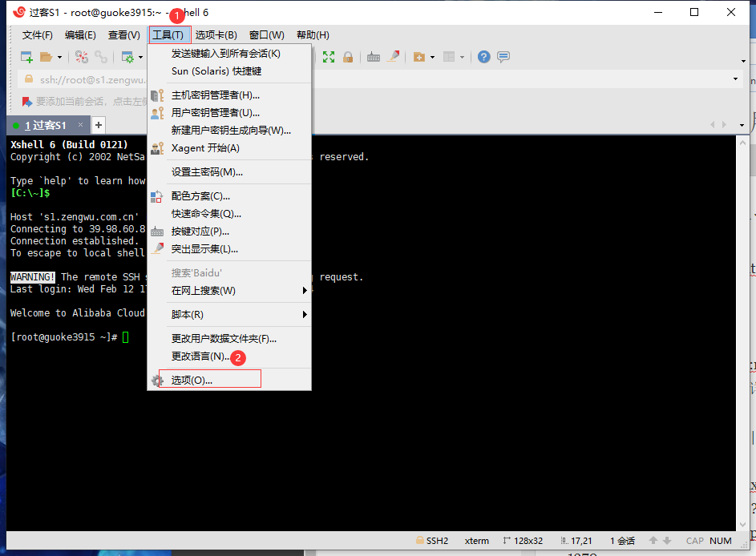Open dropdown arrow beside Open Session icon

pyautogui.click(x=59, y=57)
